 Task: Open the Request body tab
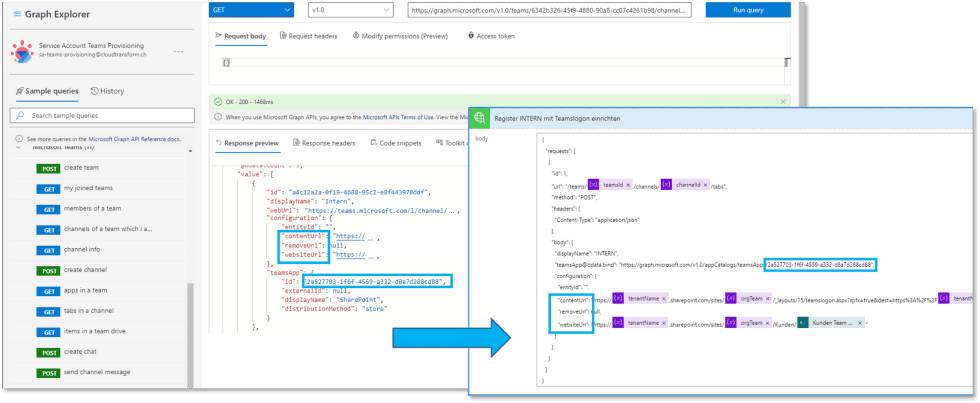coord(241,36)
